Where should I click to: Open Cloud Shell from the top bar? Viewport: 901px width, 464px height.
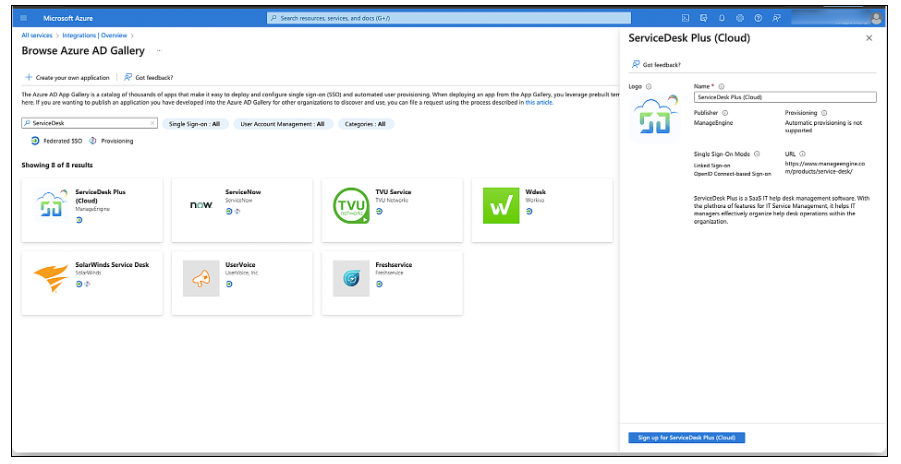[685, 18]
